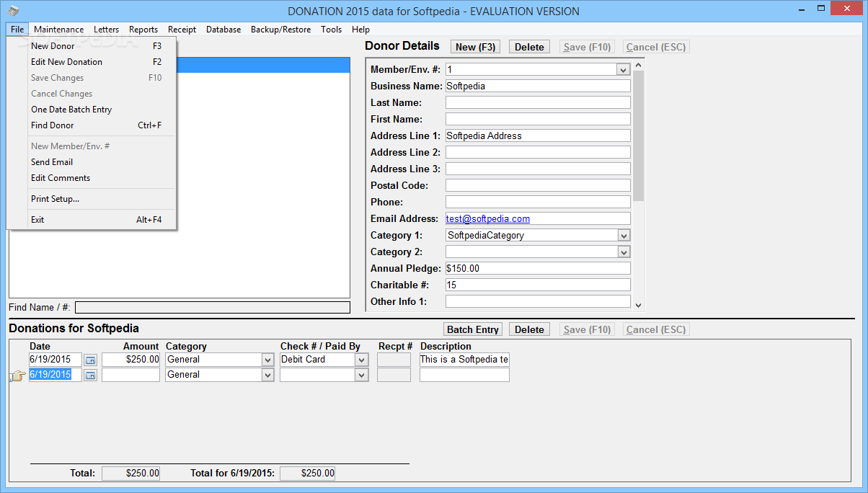Open the Tools menu

tap(332, 30)
